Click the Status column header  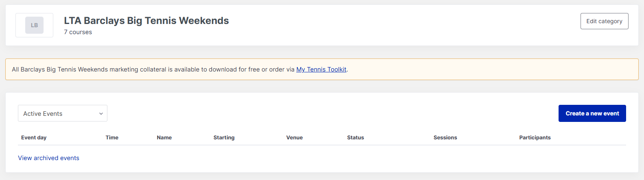pos(355,138)
